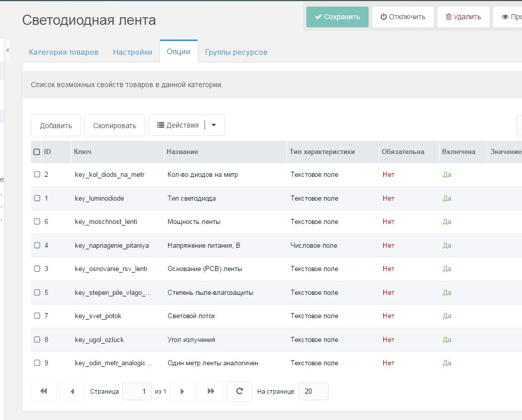Toggle the select-all checkbox in header
The image size is (522, 420).
point(36,152)
